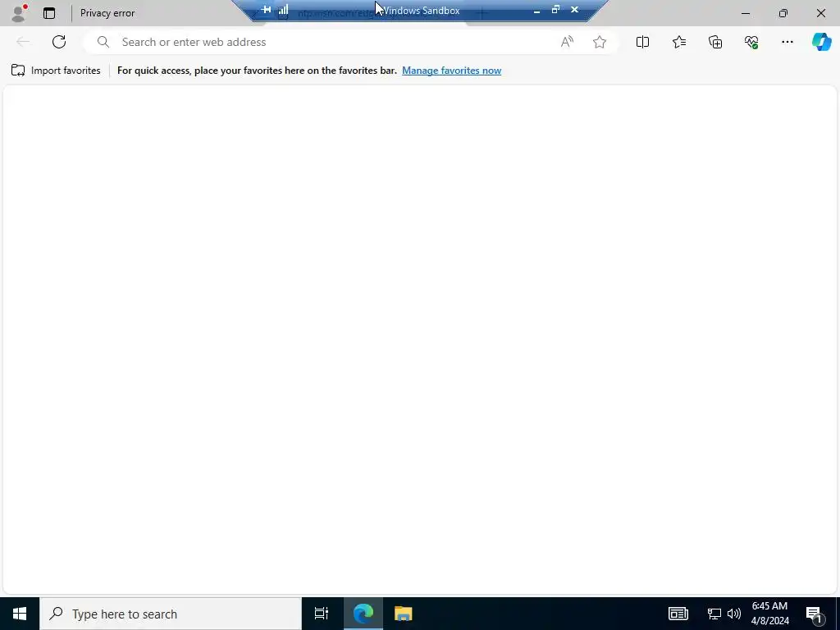Image resolution: width=840 pixels, height=630 pixels.
Task: Close the Edge browser window
Action: pos(820,13)
